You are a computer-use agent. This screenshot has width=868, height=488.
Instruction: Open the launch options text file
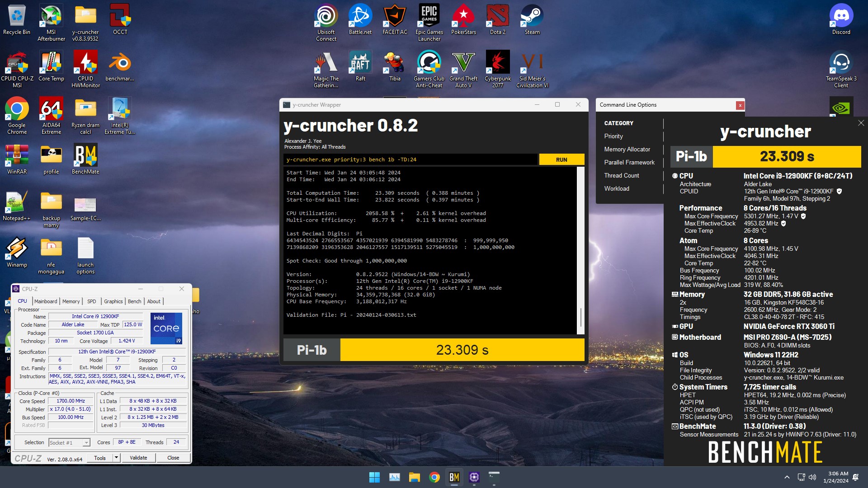pyautogui.click(x=85, y=255)
